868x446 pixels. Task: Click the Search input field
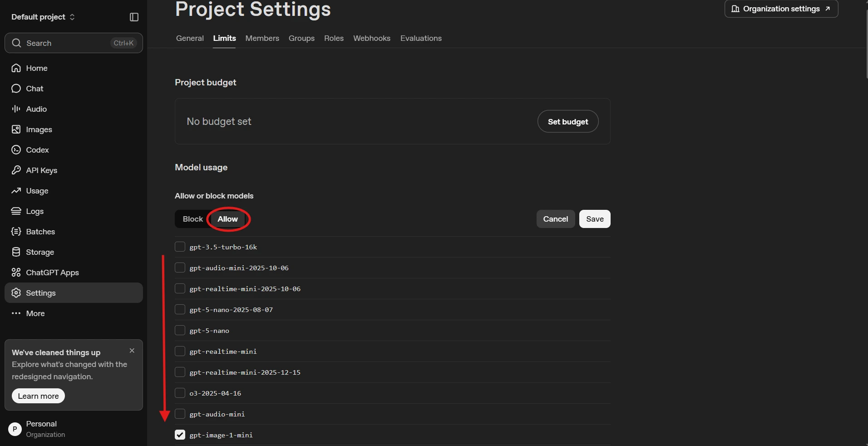(74, 43)
